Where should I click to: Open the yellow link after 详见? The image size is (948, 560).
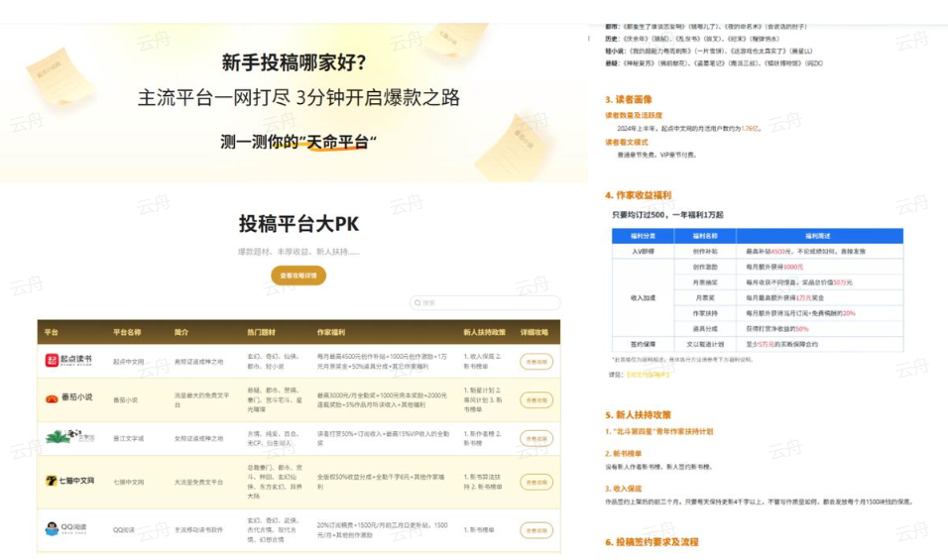point(649,375)
